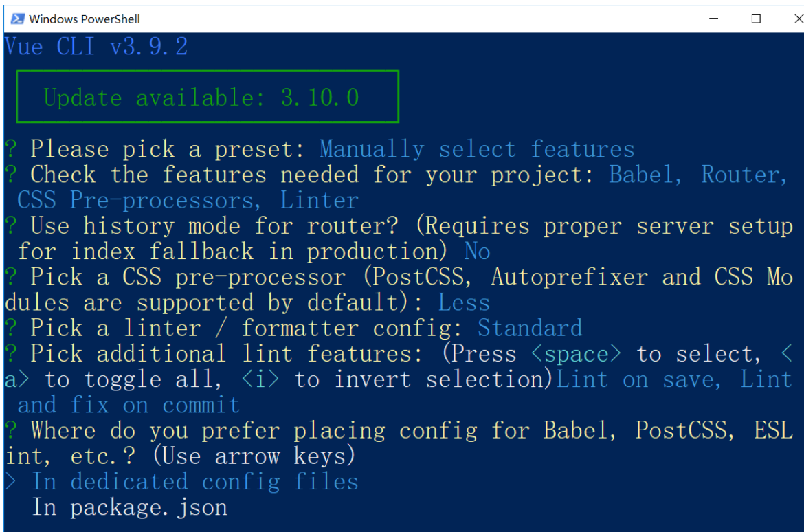This screenshot has height=532, width=804.
Task: Click the 'Vue CLI v3.9.2' header text
Action: (96, 47)
